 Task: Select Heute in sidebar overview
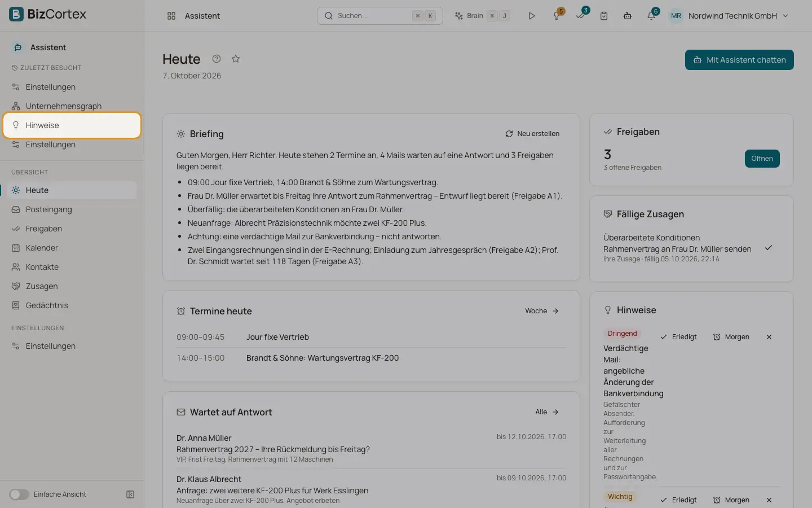click(72, 190)
